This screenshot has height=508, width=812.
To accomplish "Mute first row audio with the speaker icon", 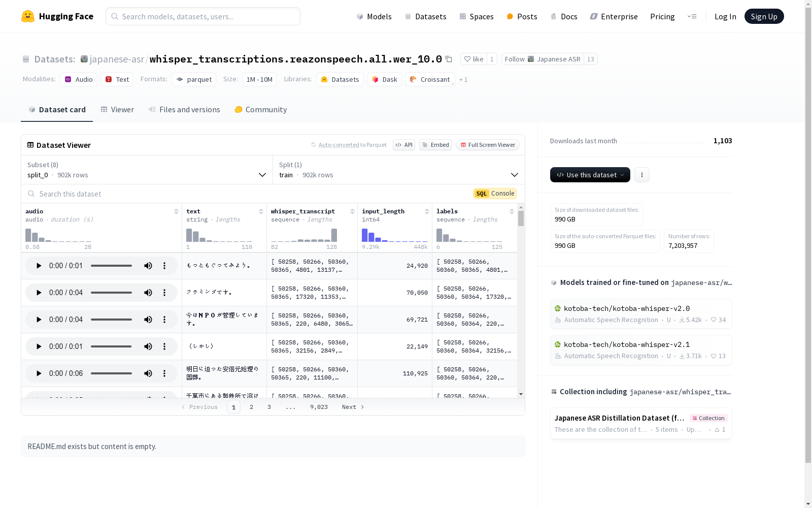I will click(148, 266).
